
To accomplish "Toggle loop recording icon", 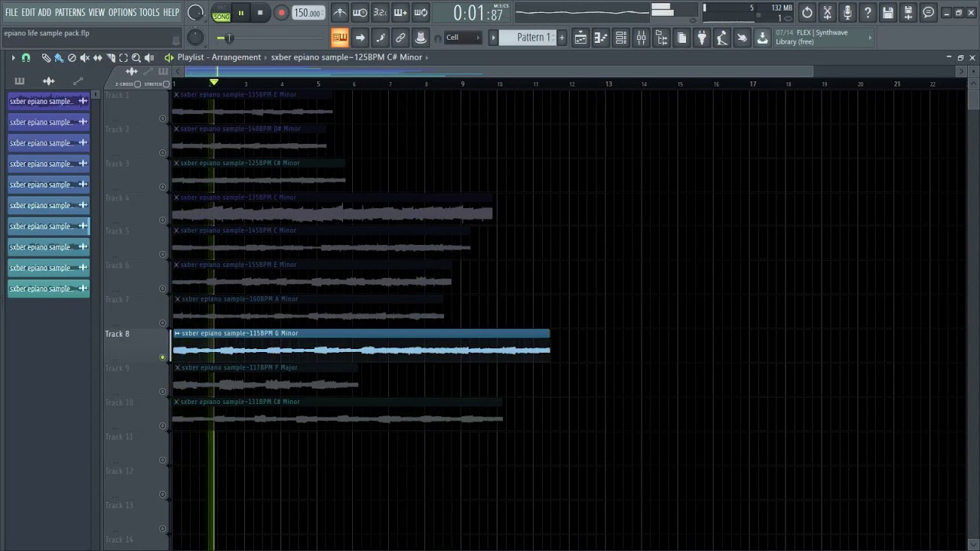I will click(x=421, y=13).
